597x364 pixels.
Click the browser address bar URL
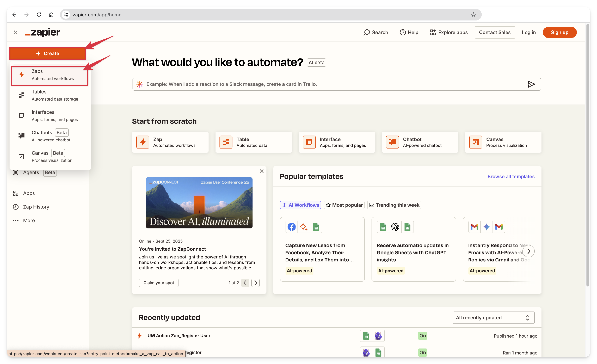97,15
